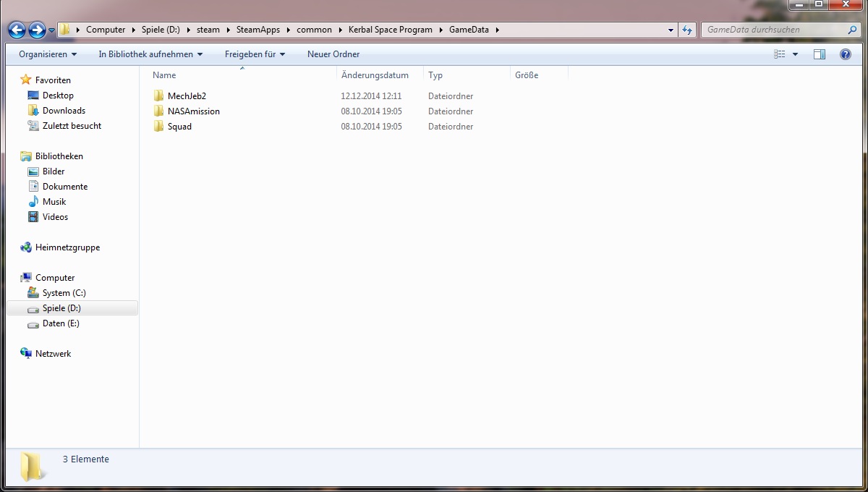Click the Back navigation arrow button
The image size is (868, 492).
pyautogui.click(x=17, y=30)
